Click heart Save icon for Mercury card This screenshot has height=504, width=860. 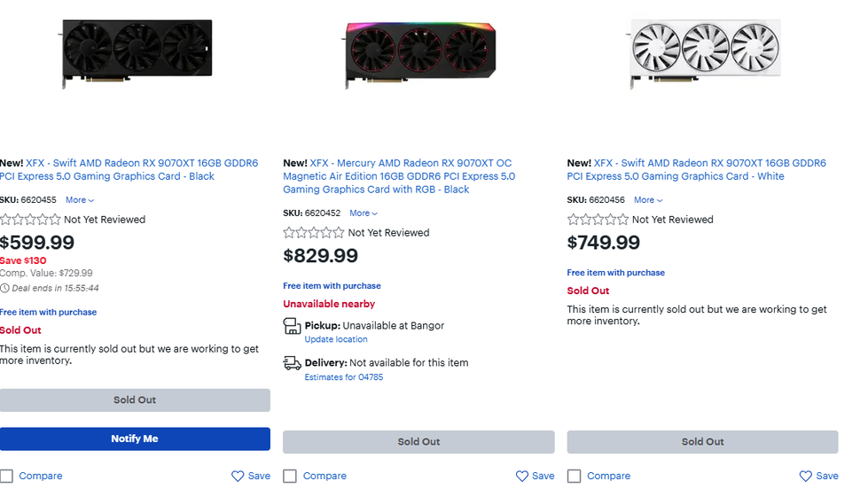click(522, 476)
